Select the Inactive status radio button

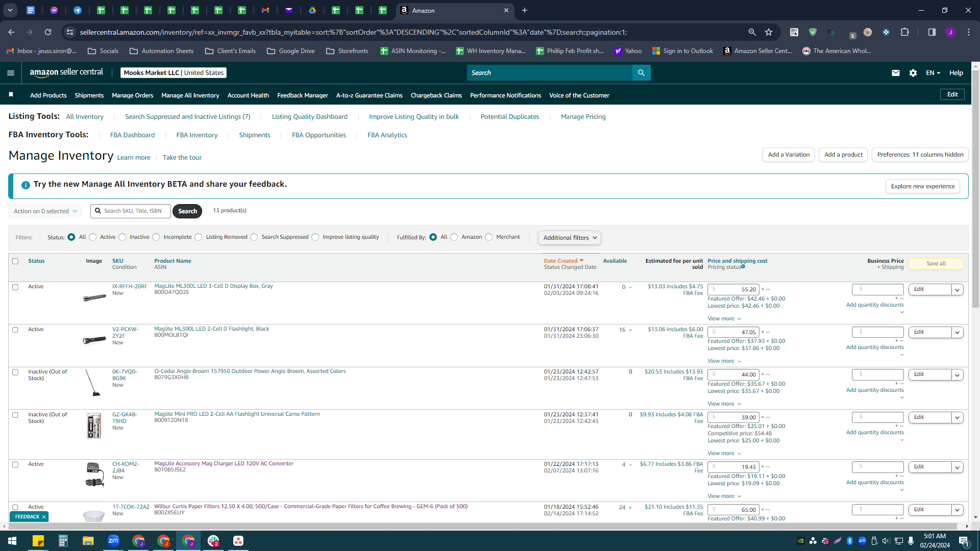pyautogui.click(x=122, y=237)
